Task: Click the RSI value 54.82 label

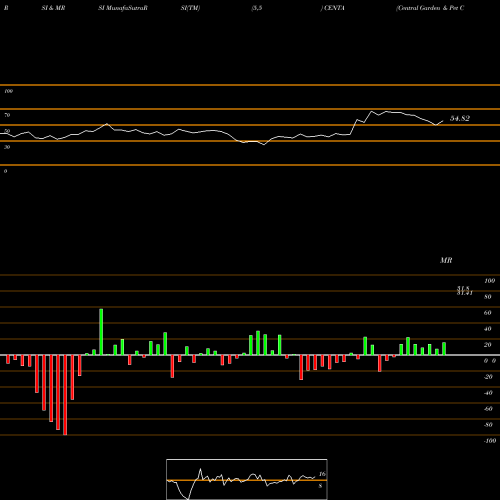Action: pyautogui.click(x=460, y=118)
